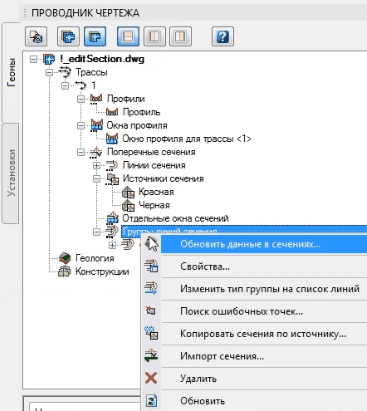The image size is (367, 411).
Task: Click the Поиск ошибочных точек icon
Action: [151, 311]
